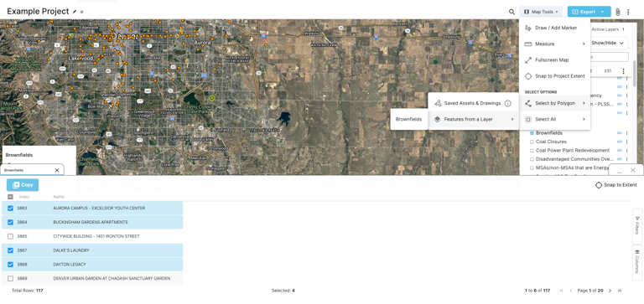Open the layer list three-dot menu beside 231
The height and width of the screenshot is (304, 644).
click(x=624, y=71)
